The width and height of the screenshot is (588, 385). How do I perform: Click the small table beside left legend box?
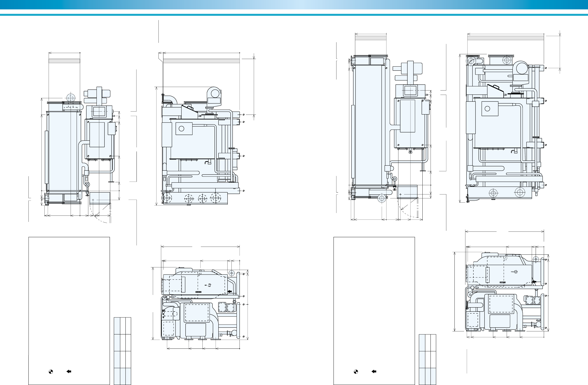[x=122, y=351]
